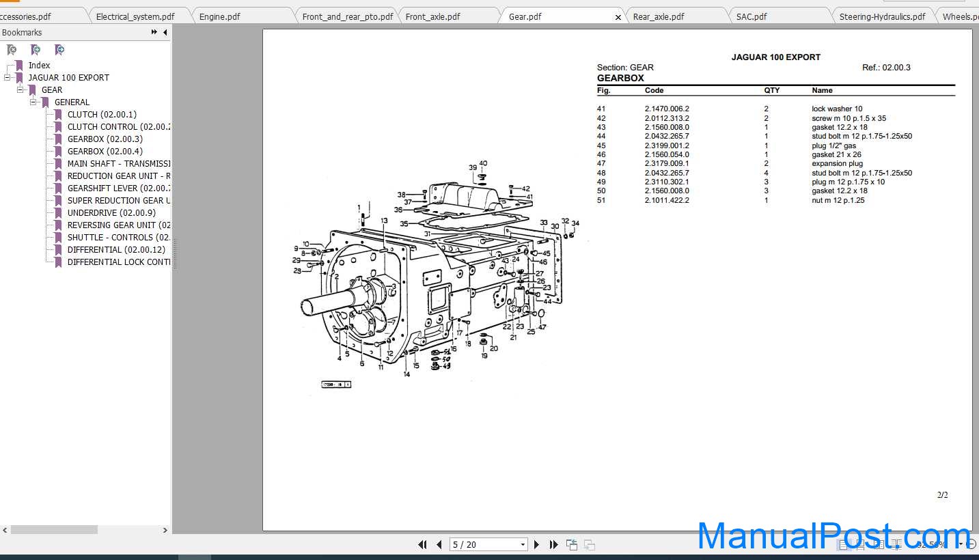Open the SAC.pdf tab
The width and height of the screenshot is (979, 560).
tap(752, 16)
